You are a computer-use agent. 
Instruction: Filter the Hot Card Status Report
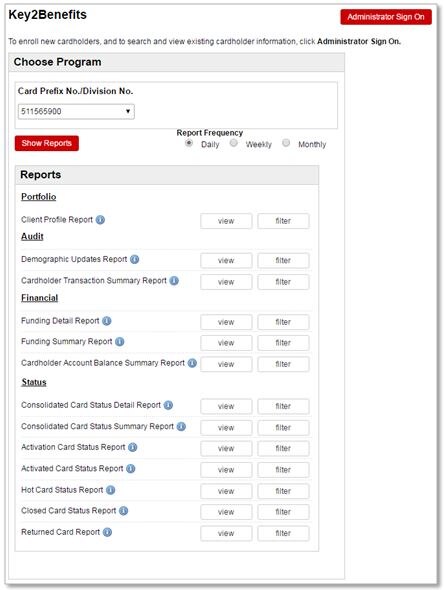point(283,491)
